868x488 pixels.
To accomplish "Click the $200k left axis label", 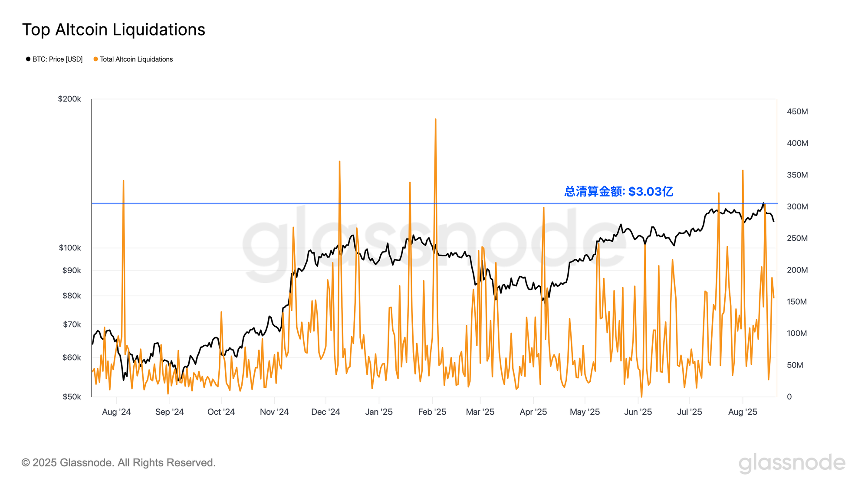I will point(69,99).
